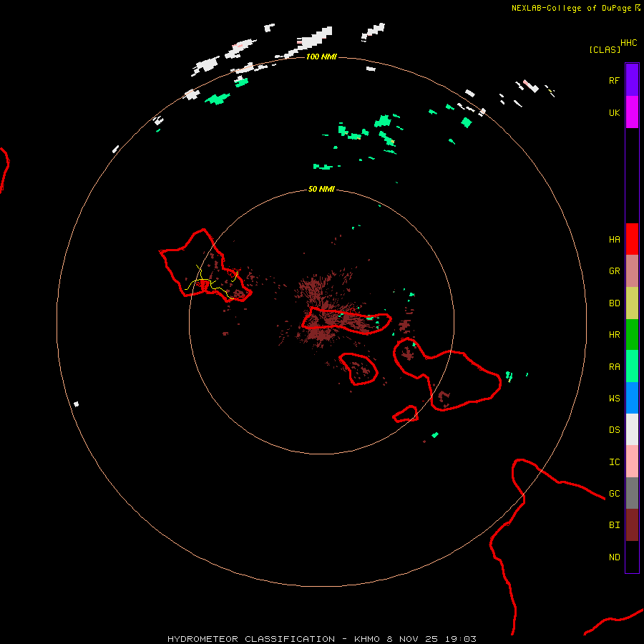Click the HYDROMETEOR CLASSIFICATION caption
This screenshot has width=644, height=644.
tap(251, 639)
